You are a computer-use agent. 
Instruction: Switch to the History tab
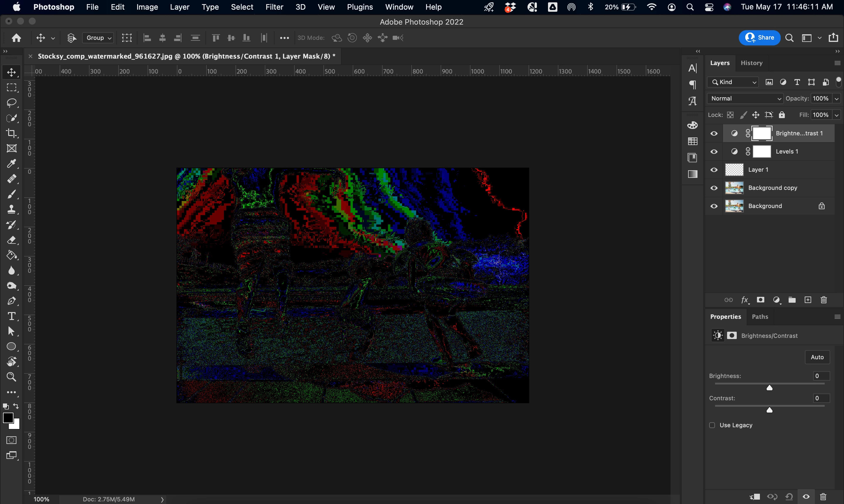point(751,63)
